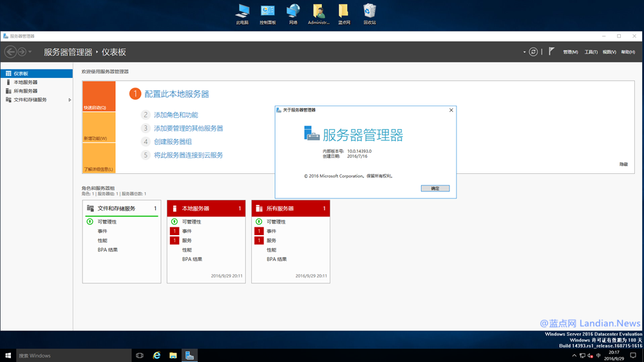Image resolution: width=644 pixels, height=362 pixels.
Task: Click 确定 in the about dialog
Action: [435, 188]
